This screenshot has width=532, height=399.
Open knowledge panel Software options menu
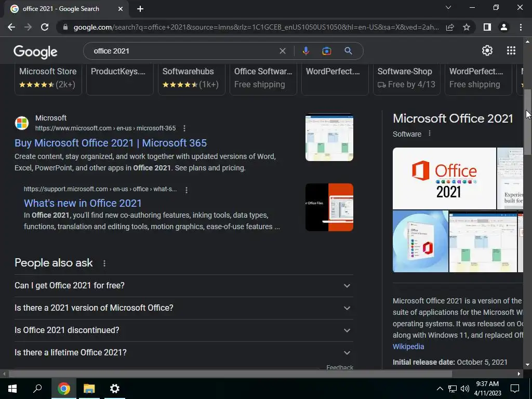[x=430, y=134]
